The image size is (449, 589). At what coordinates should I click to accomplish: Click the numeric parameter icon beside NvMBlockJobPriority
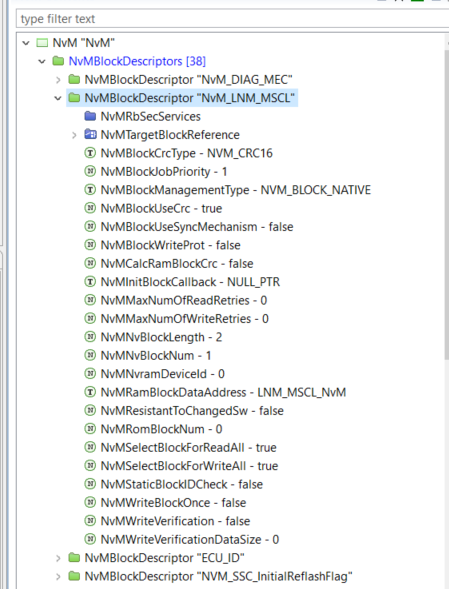(90, 171)
